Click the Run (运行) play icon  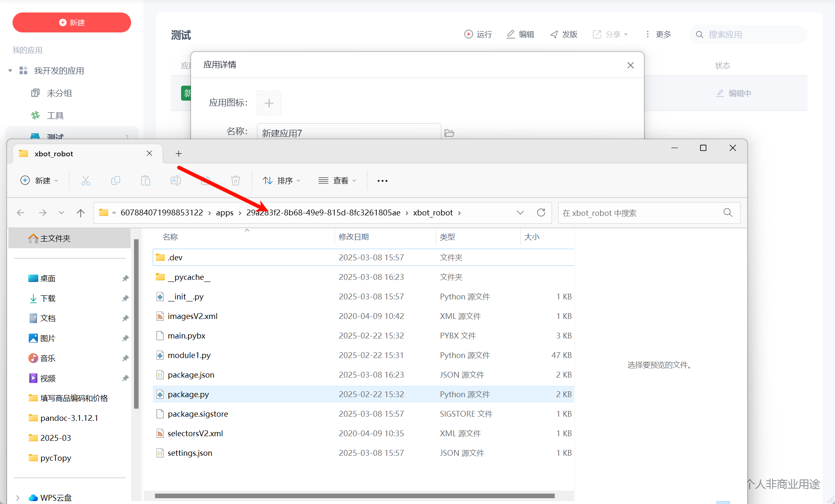tap(469, 34)
